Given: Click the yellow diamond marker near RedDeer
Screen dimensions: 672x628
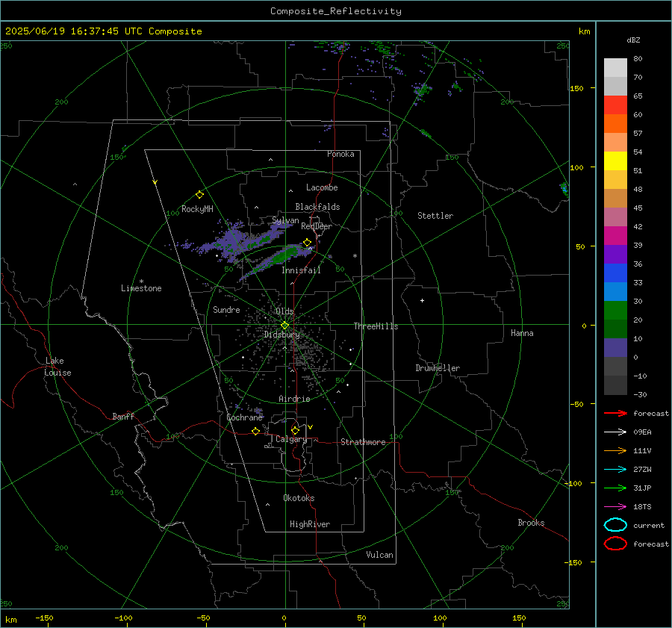Looking at the screenshot, I should (x=307, y=243).
